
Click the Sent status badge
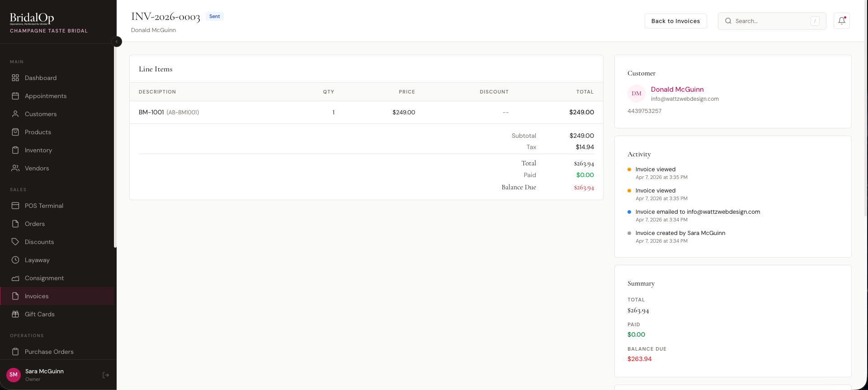coord(215,16)
